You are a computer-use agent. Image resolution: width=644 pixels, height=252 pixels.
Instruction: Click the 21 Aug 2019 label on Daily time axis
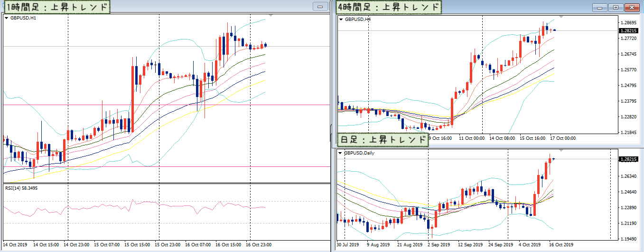tap(410, 245)
